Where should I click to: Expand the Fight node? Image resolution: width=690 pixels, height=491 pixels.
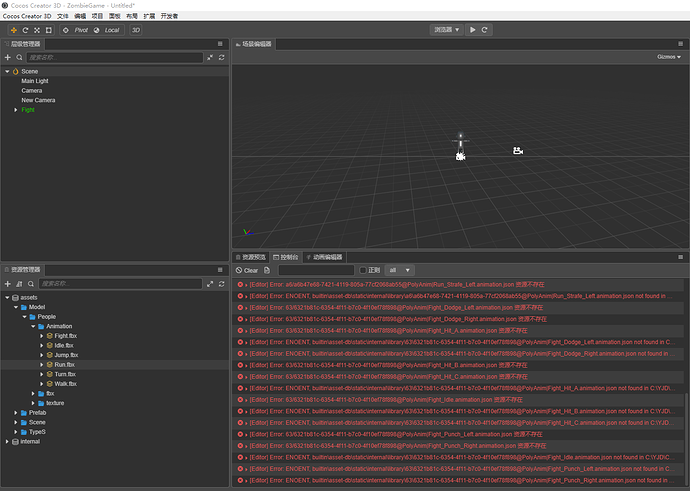(16, 110)
